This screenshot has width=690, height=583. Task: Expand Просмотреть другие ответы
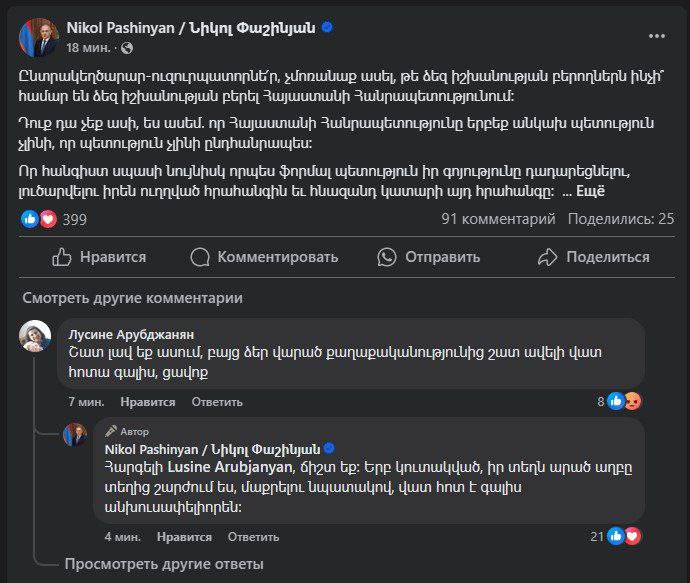click(164, 564)
